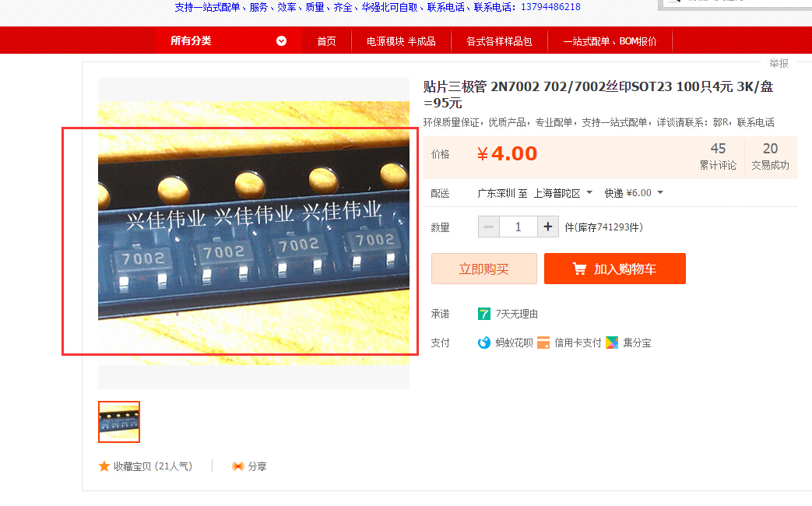Click the 立即购买 buy now button
This screenshot has width=812, height=506.
pyautogui.click(x=483, y=269)
